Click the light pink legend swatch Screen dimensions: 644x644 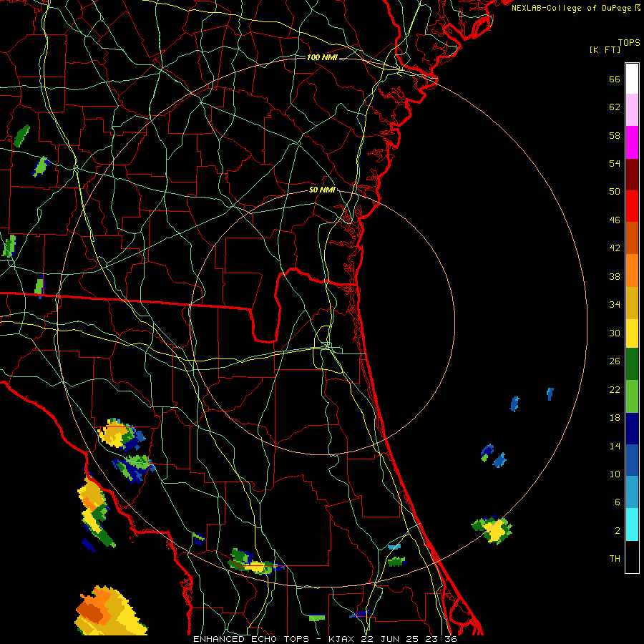point(632,110)
